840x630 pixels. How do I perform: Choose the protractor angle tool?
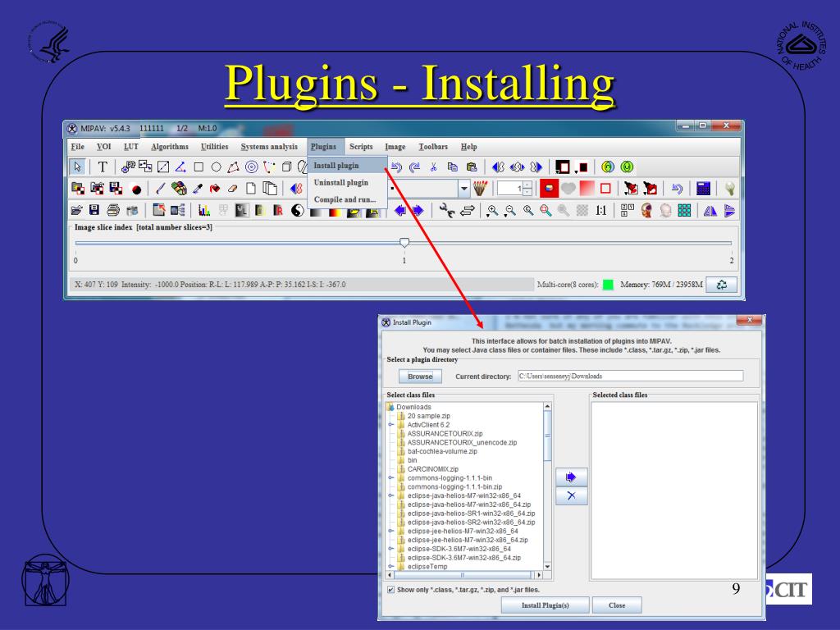180,167
